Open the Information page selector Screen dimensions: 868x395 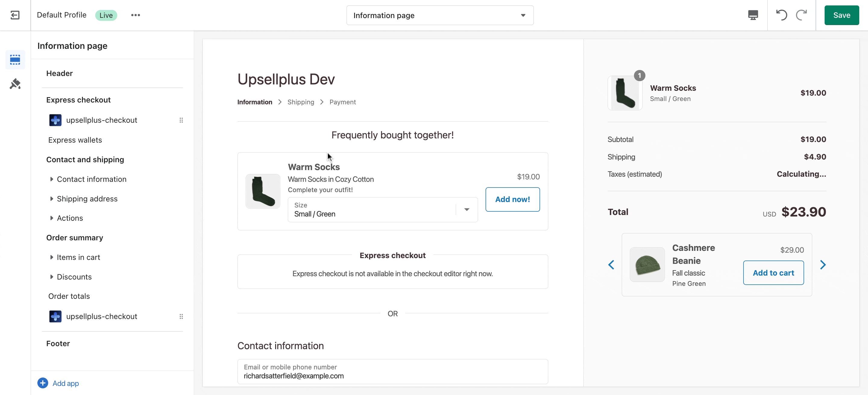pyautogui.click(x=440, y=15)
